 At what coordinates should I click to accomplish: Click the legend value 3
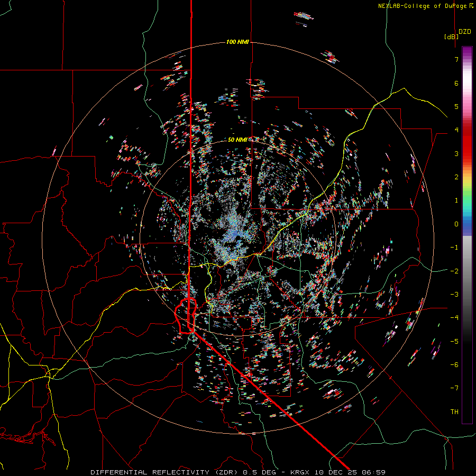pyautogui.click(x=456, y=153)
